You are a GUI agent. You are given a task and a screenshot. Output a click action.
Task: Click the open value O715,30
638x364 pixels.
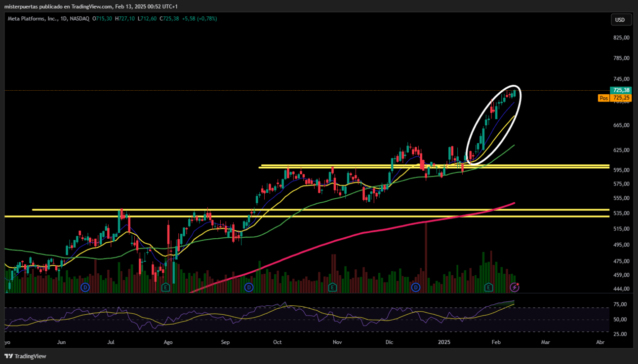click(x=103, y=19)
